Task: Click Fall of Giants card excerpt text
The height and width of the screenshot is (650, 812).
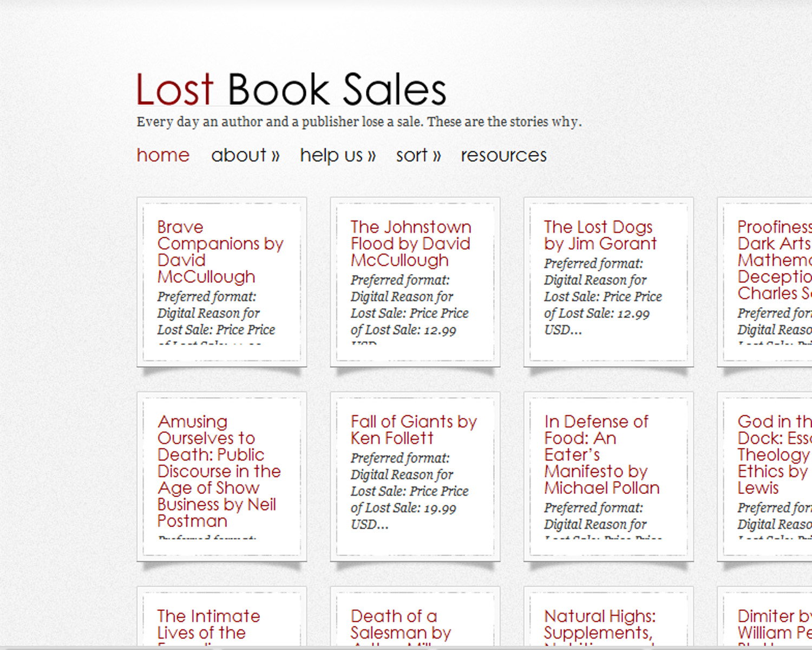Action: [x=409, y=491]
